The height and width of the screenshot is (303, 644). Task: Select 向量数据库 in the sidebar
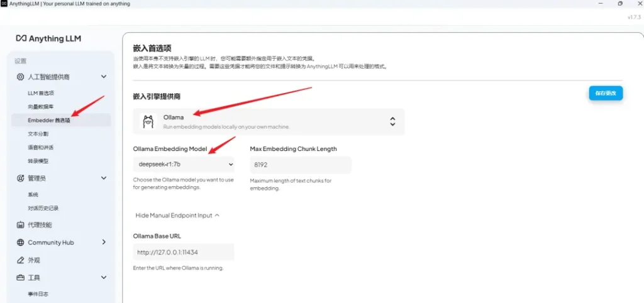[41, 106]
